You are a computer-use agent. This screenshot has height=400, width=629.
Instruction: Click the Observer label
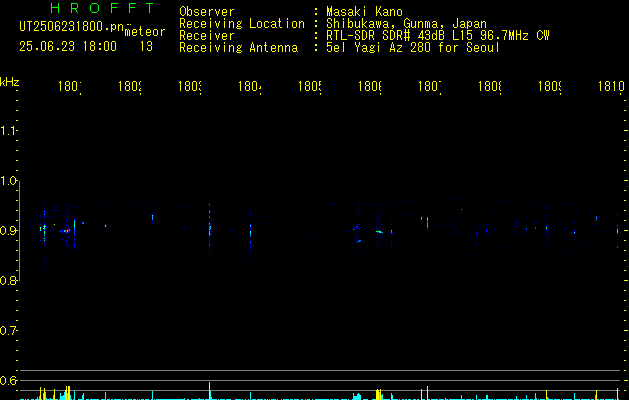click(207, 12)
